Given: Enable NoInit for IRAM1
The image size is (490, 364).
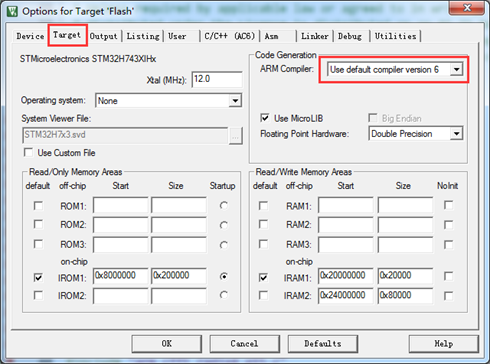Looking at the screenshot, I should [x=448, y=276].
